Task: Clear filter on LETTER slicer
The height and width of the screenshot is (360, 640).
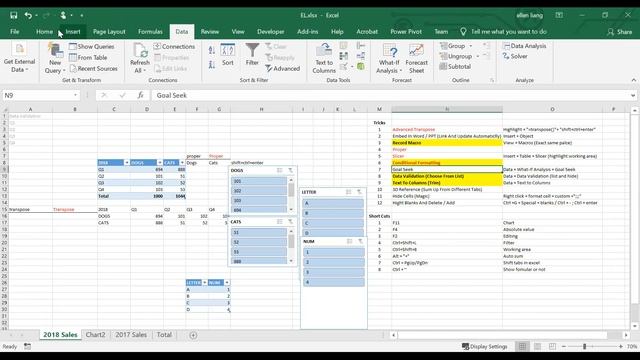Action: 359,192
